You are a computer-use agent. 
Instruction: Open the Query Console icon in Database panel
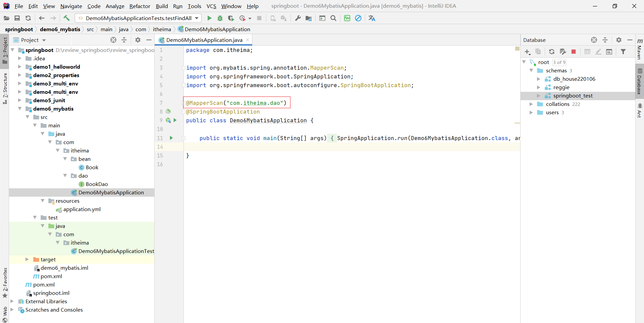(x=609, y=52)
